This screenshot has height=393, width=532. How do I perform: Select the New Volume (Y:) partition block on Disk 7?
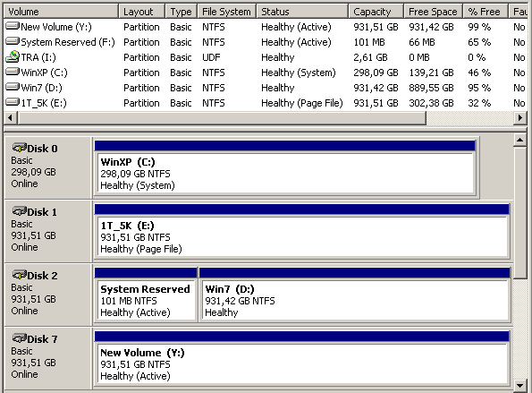(302, 358)
